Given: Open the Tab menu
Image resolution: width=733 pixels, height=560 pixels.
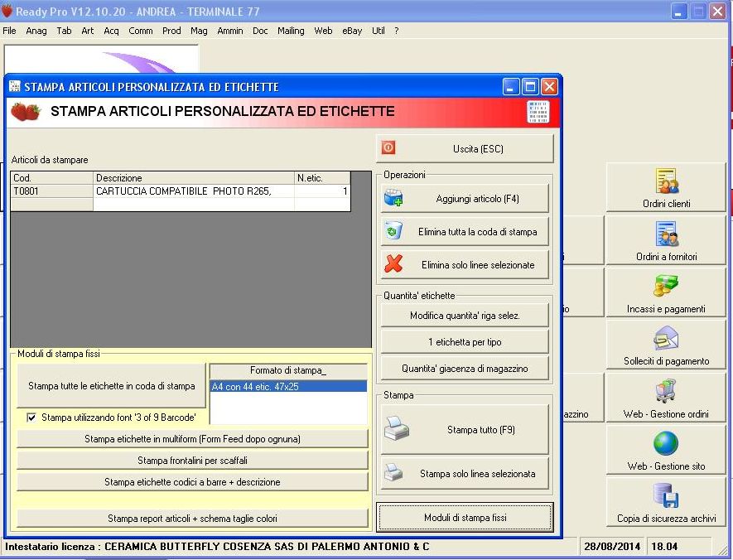Looking at the screenshot, I should pos(64,31).
